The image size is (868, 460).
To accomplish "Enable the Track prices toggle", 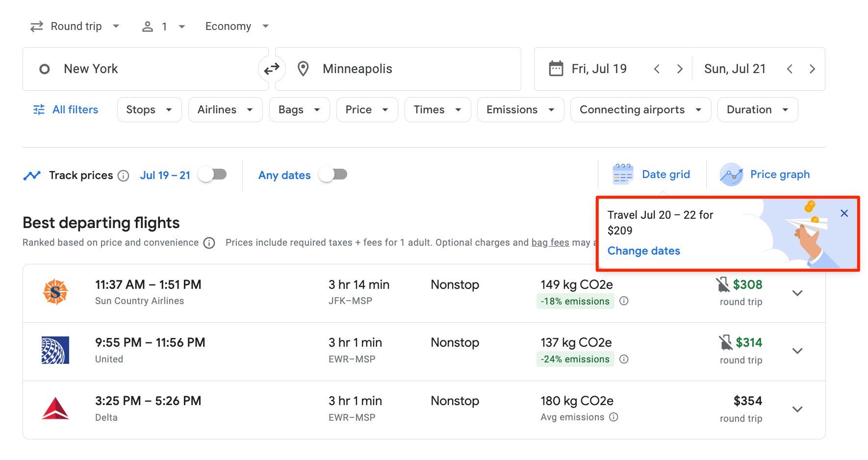I will [x=213, y=174].
